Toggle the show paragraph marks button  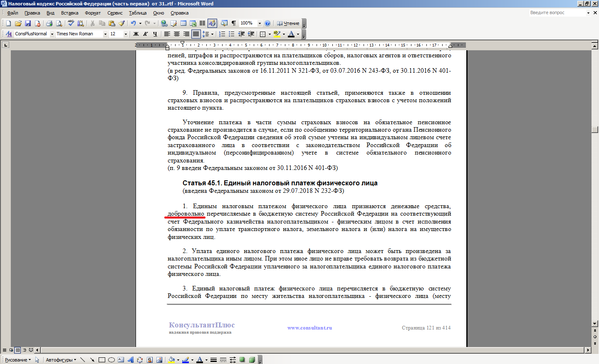tap(234, 23)
